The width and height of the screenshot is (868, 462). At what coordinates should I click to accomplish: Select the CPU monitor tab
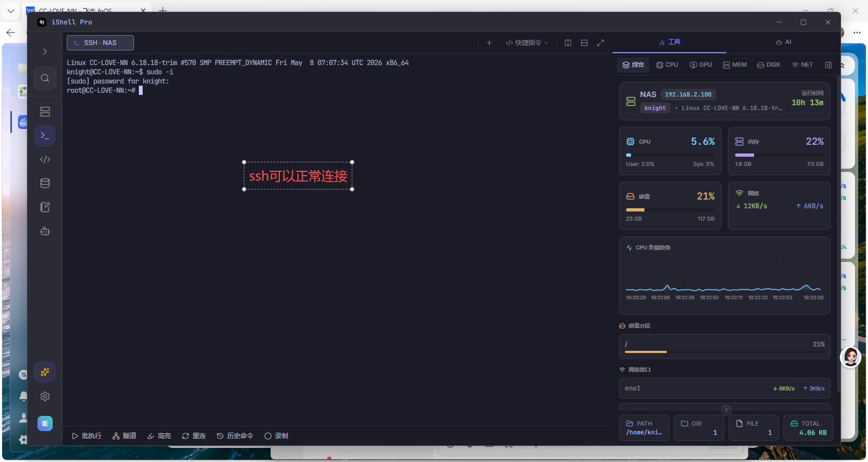(x=667, y=65)
